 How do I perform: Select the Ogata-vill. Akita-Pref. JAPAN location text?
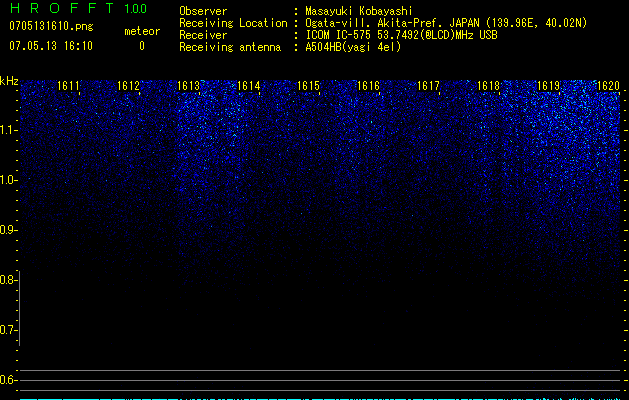point(446,23)
